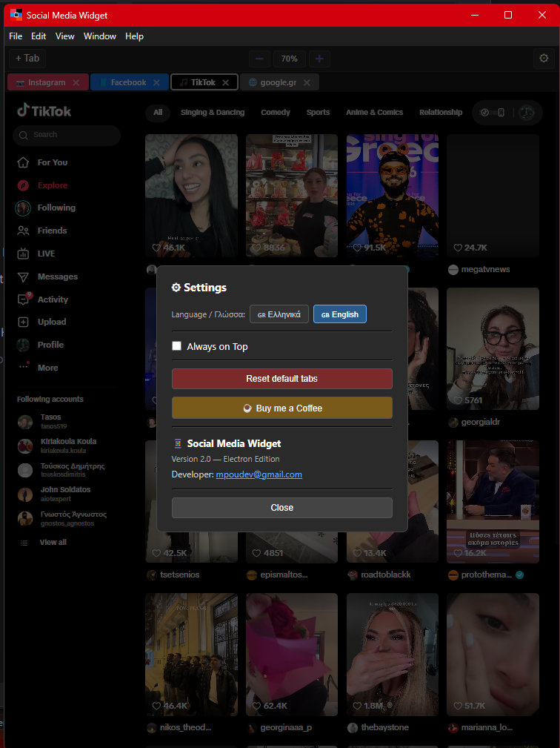The height and width of the screenshot is (748, 560).
Task: Open the nikos_theod video with 46.4K likes
Action: [191, 655]
